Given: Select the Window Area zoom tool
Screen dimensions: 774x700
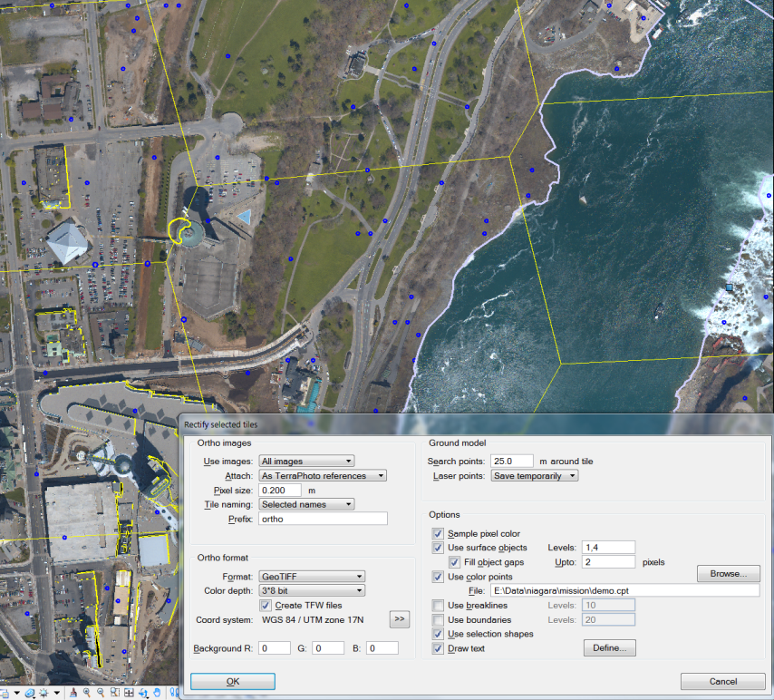Looking at the screenshot, I should click(x=115, y=693).
